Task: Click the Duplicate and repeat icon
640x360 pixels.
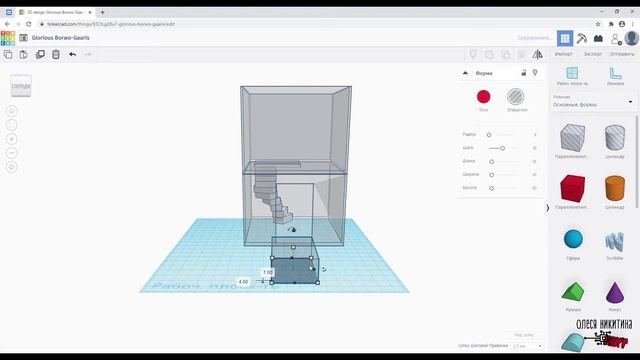Action: click(x=40, y=54)
